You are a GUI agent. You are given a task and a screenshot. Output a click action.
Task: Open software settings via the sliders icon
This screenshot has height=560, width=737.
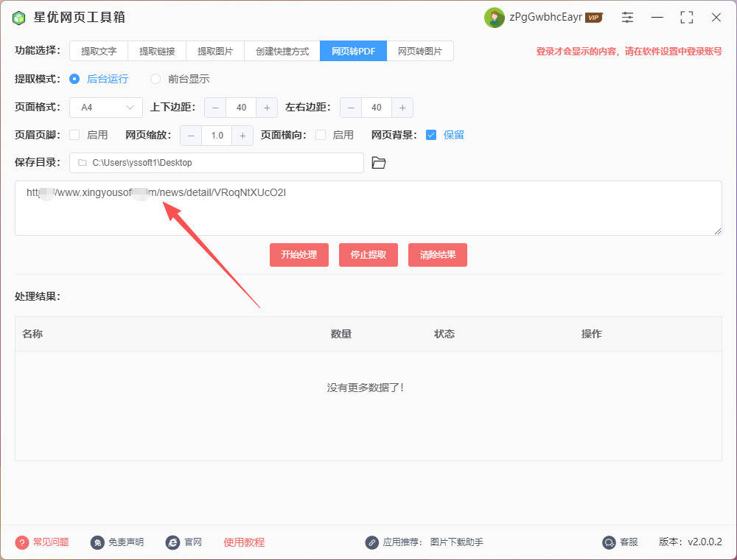[627, 16]
